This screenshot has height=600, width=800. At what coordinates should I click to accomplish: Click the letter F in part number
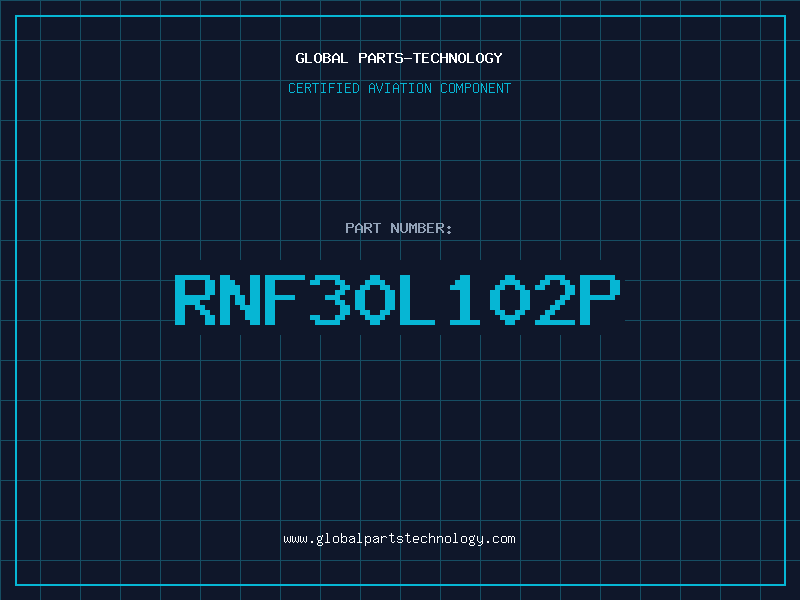click(x=286, y=298)
